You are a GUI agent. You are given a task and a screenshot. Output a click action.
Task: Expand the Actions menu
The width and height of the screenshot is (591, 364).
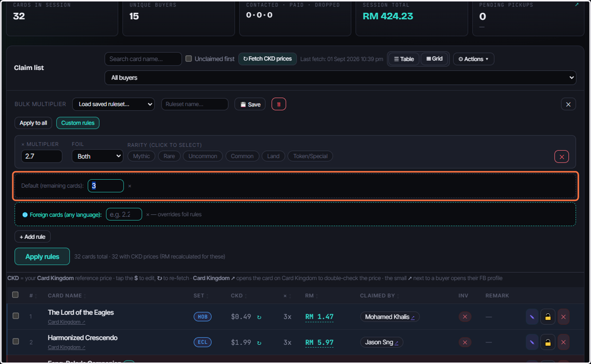(473, 59)
